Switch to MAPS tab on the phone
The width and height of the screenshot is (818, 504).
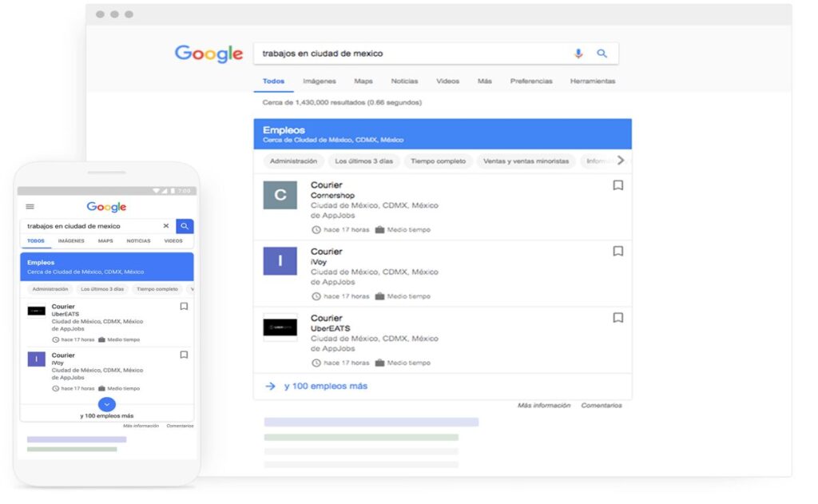tap(105, 241)
